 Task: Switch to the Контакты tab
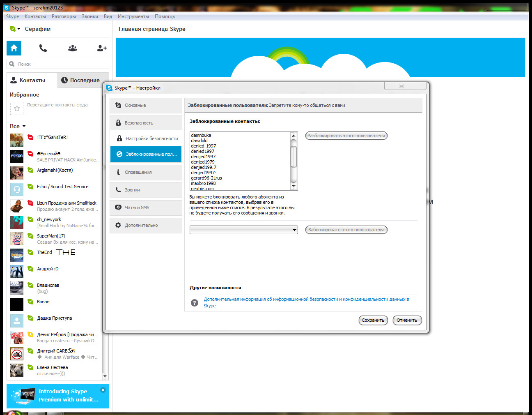(32, 80)
